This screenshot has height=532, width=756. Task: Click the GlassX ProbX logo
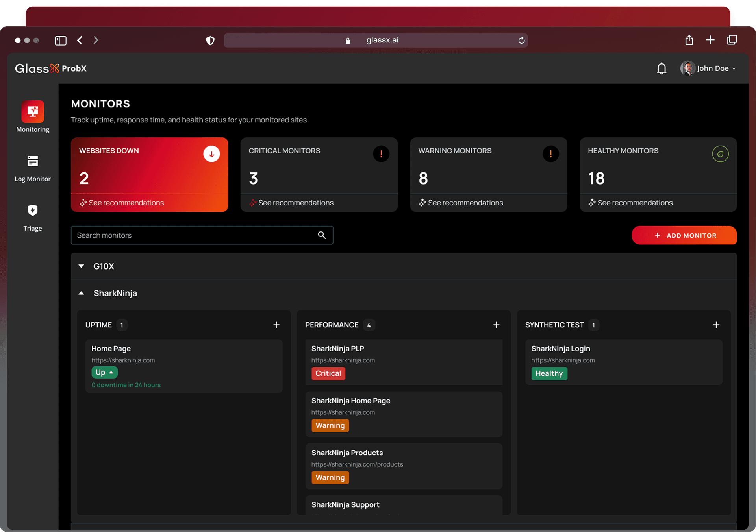coord(50,68)
